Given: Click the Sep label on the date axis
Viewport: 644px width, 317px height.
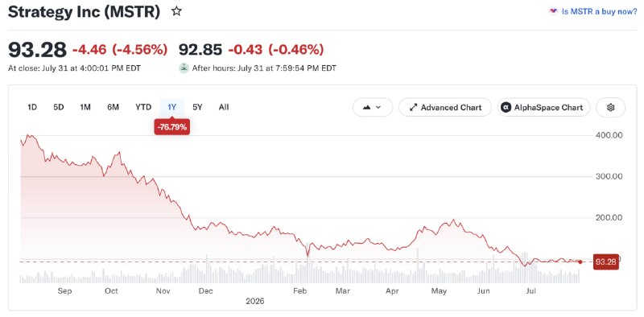Looking at the screenshot, I should point(64,291).
